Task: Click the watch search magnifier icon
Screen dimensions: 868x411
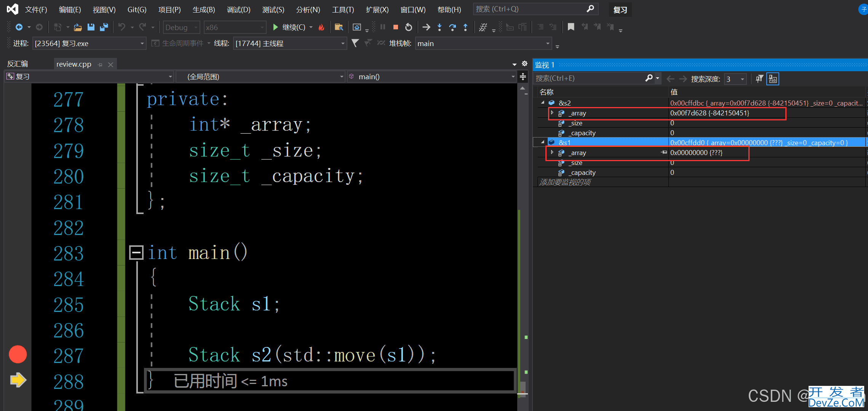Action: click(x=649, y=78)
